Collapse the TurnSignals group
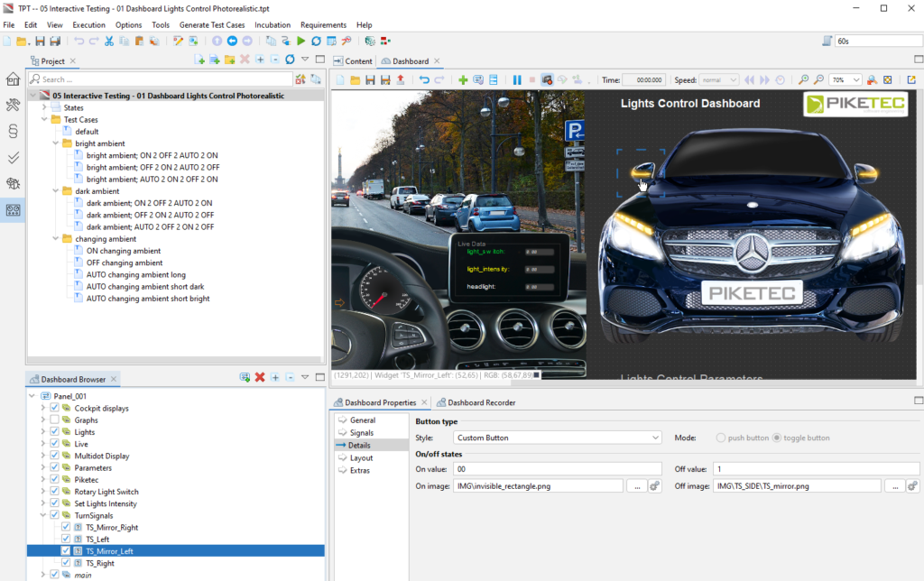This screenshot has height=581, width=924. coord(43,515)
